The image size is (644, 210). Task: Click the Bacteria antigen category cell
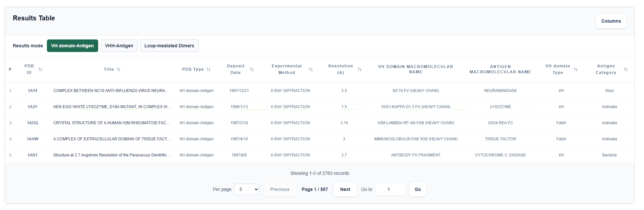tap(609, 155)
